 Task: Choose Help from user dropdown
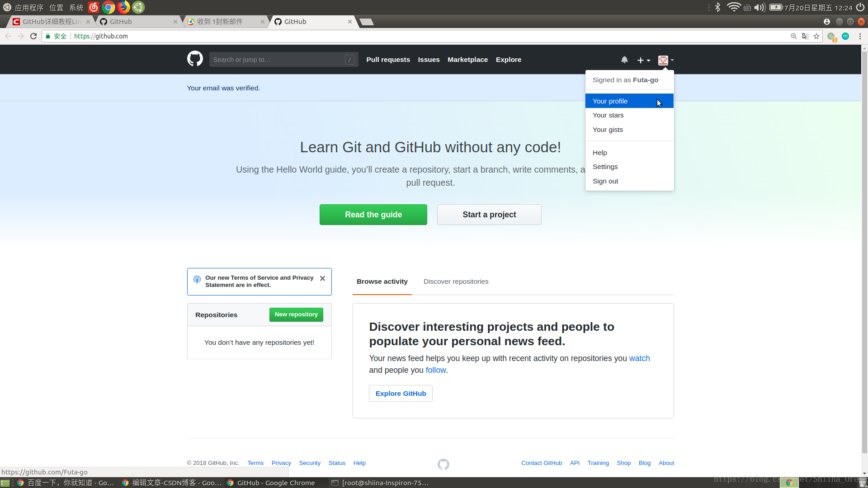coord(629,153)
